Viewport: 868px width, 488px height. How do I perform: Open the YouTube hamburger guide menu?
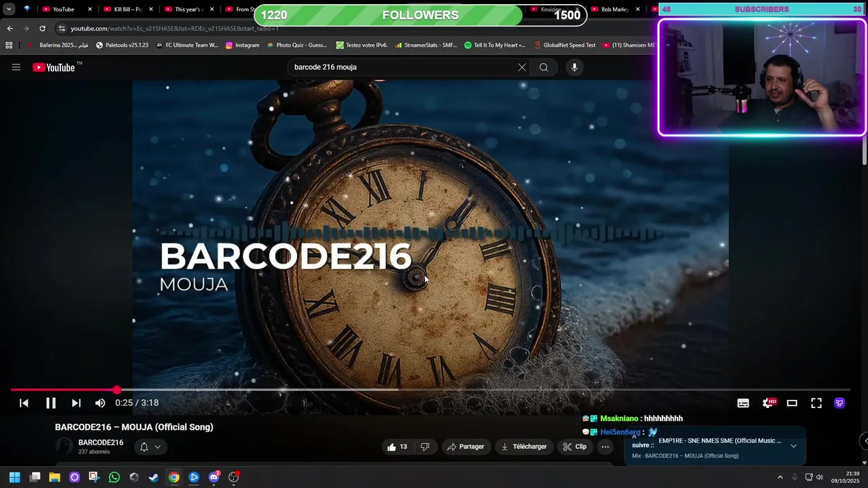click(16, 67)
